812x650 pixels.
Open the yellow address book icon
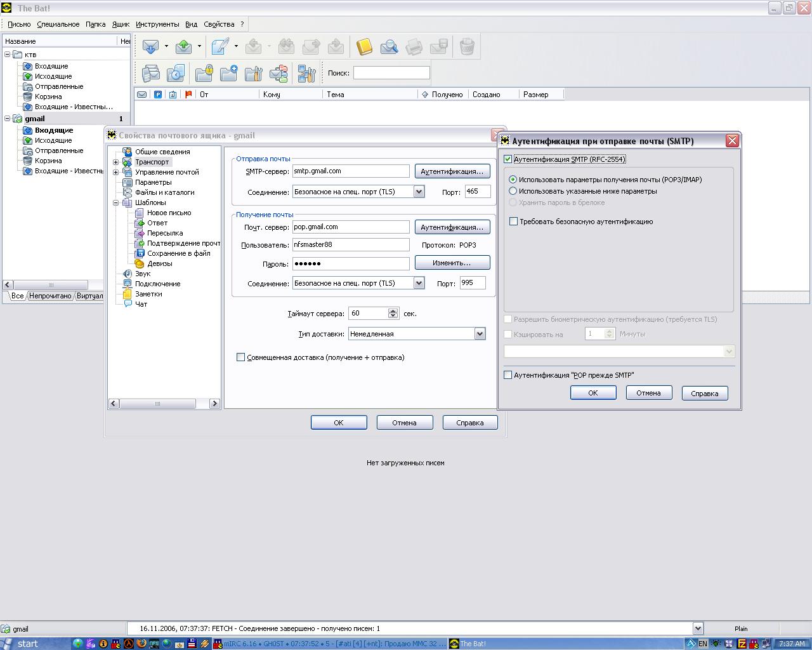[363, 46]
